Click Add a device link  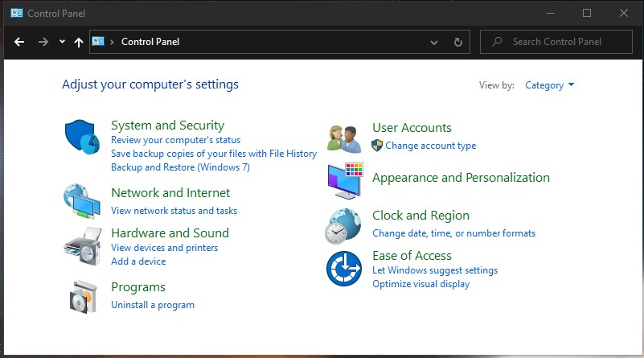(138, 261)
